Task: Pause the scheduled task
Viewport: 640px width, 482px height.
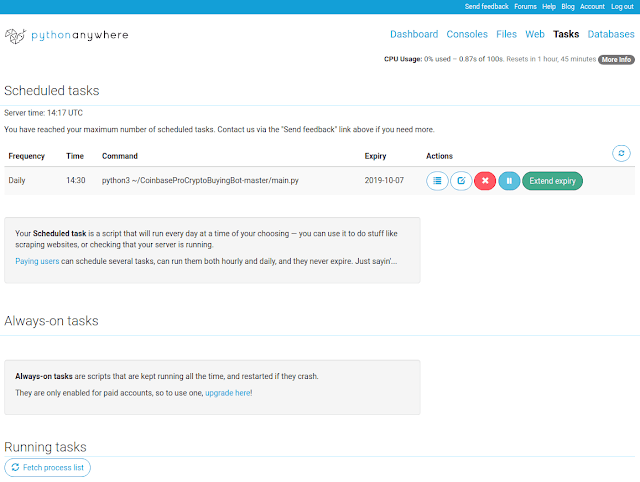Action: pos(509,181)
